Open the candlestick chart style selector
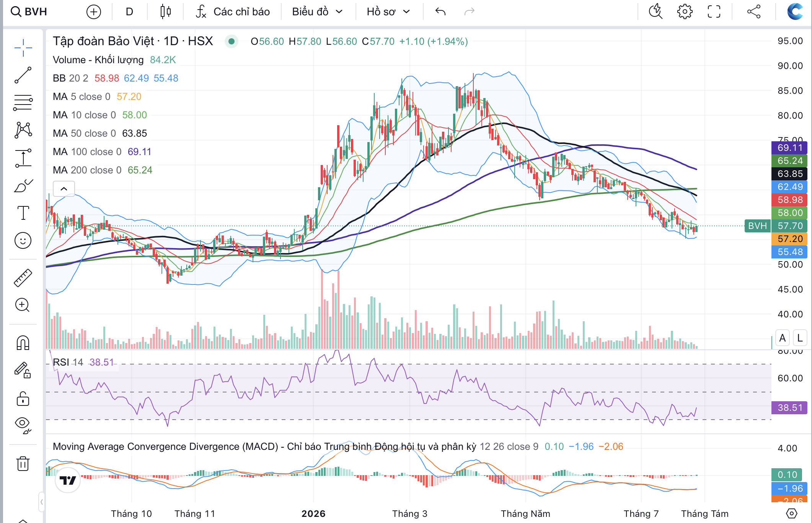The width and height of the screenshot is (812, 523). (165, 12)
